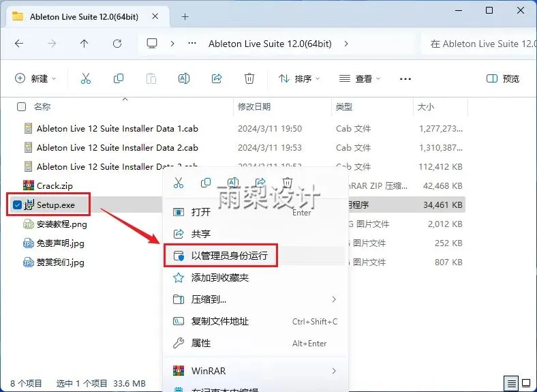The width and height of the screenshot is (537, 392).
Task: Click the Rename icon in the toolbar
Action: coord(184,78)
